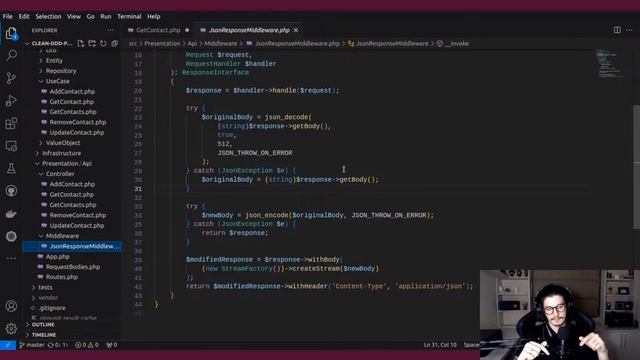Click New File icon in Explorer header

coord(80,43)
